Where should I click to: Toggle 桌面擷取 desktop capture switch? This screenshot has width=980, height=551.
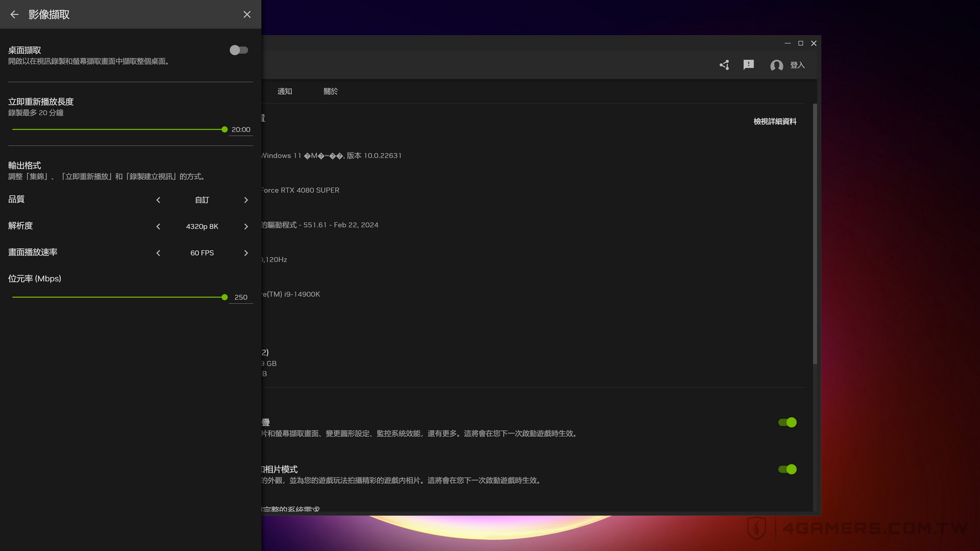[x=238, y=50]
